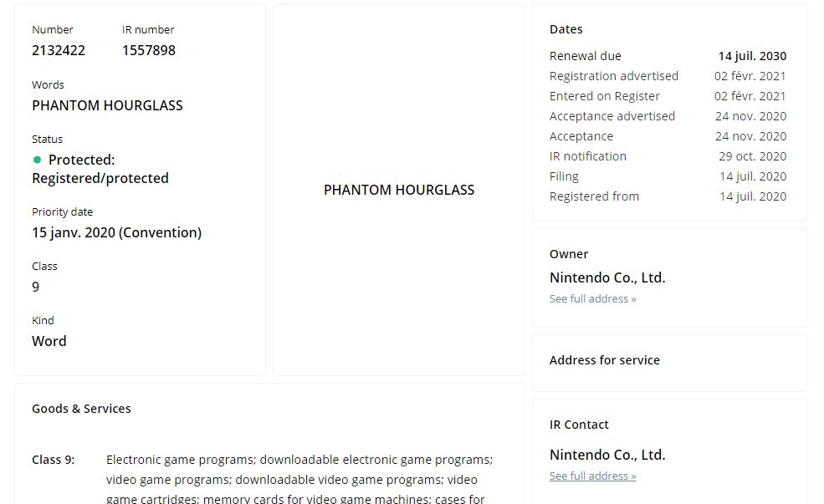Select the trademark number 2132422
This screenshot has height=504, width=824.
click(59, 50)
